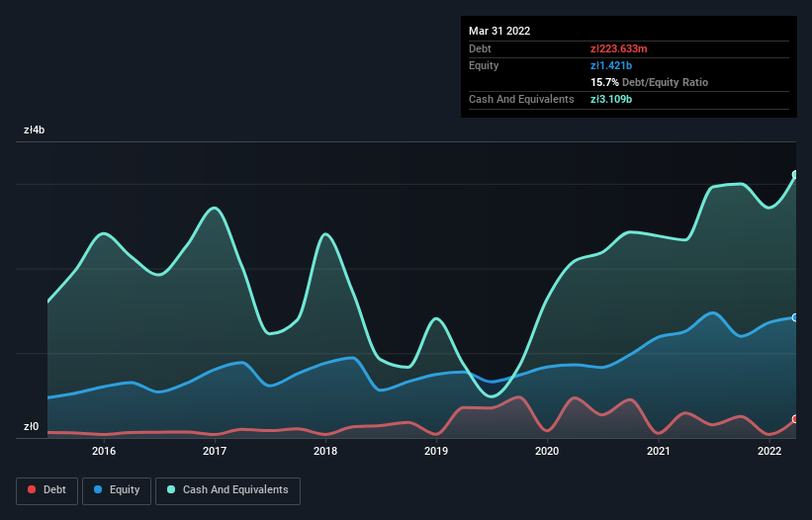Click the blue Equity legend dot

pos(97,489)
